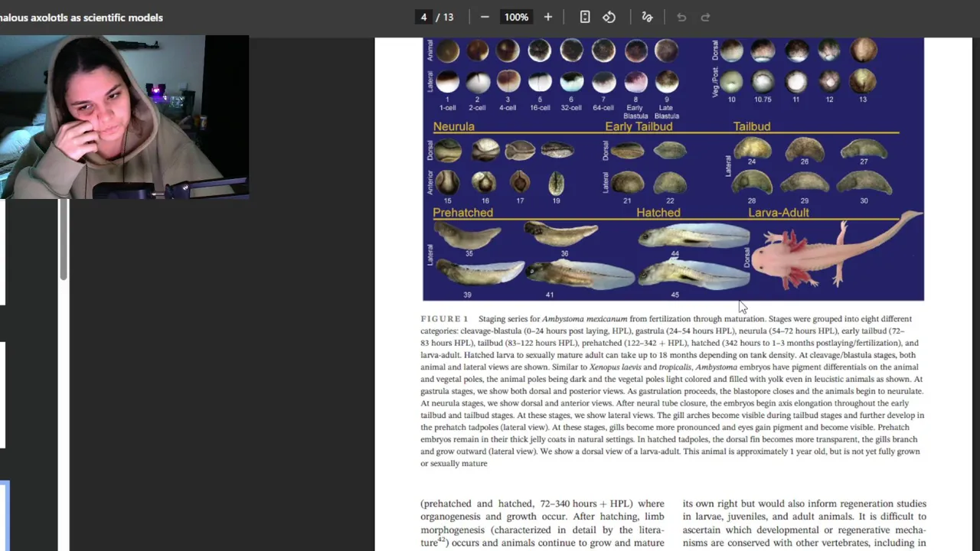This screenshot has width=980, height=551.
Task: Click the undo arrow icon
Action: pyautogui.click(x=681, y=17)
